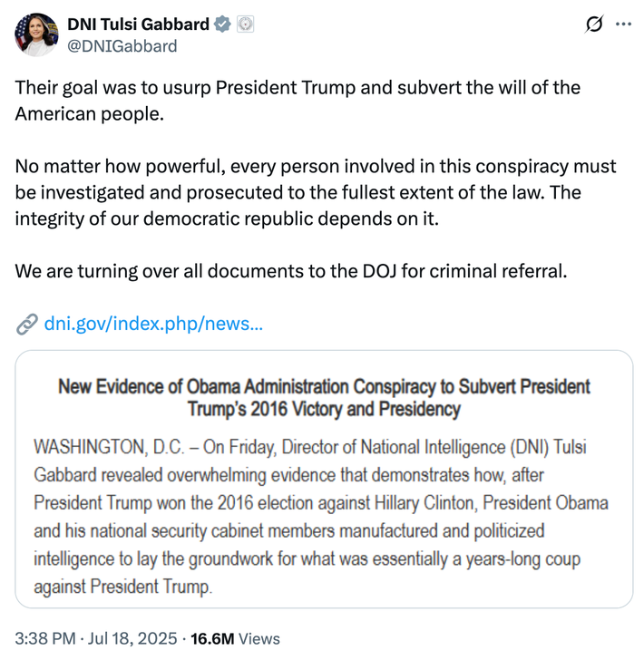Click the 'Views' label
Image resolution: width=644 pixels, height=660 pixels.
point(260,638)
